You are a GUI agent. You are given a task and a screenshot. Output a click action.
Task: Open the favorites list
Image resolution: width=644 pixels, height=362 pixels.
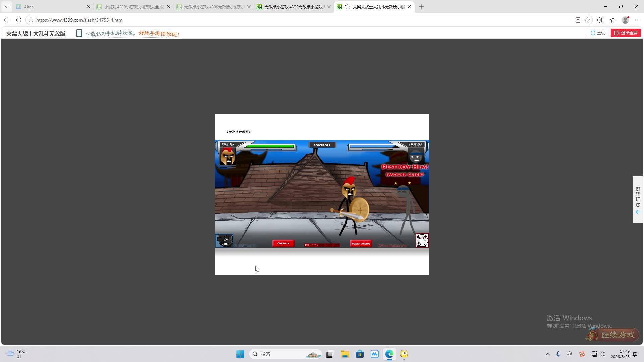(x=613, y=20)
